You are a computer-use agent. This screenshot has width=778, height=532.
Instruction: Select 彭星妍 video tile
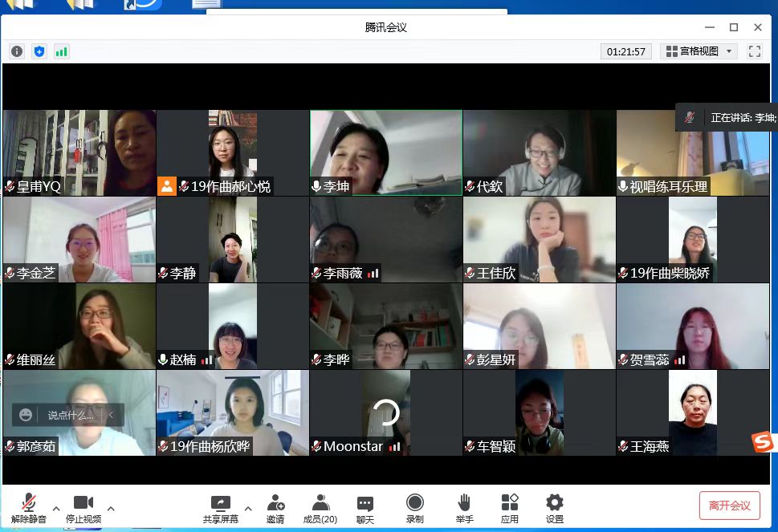pyautogui.click(x=540, y=327)
